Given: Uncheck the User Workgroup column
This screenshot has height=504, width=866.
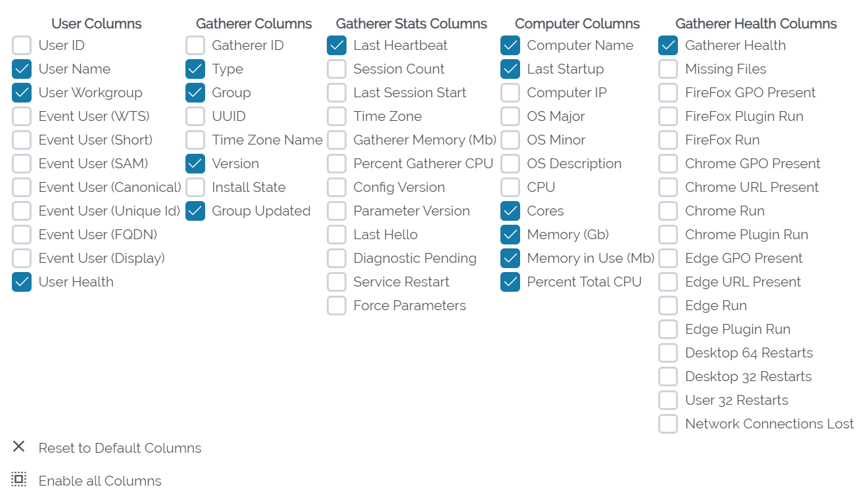Looking at the screenshot, I should coord(21,92).
